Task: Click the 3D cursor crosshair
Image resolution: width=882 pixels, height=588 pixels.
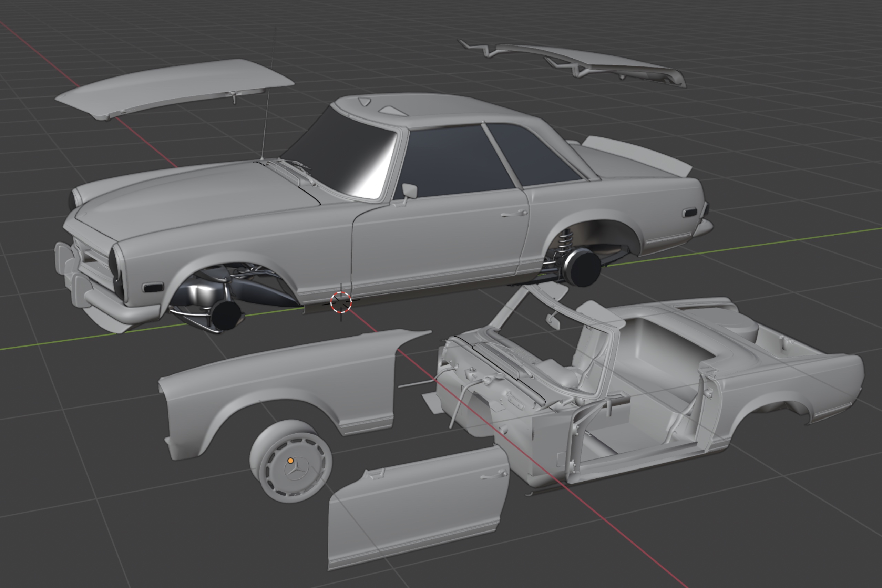Action: (x=341, y=302)
